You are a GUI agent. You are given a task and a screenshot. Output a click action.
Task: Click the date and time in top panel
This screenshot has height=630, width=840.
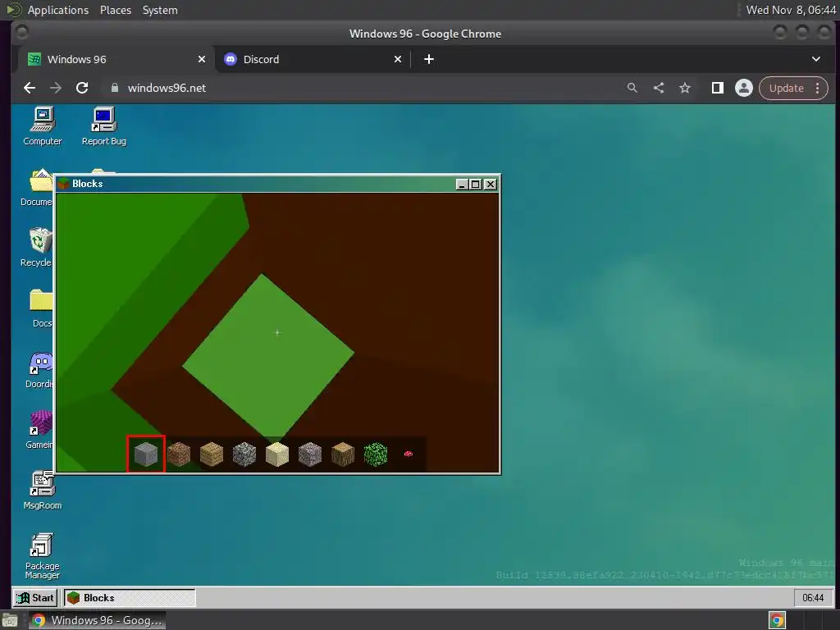pos(791,10)
